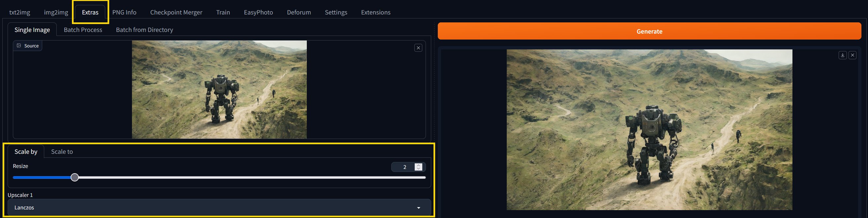Screen dimensions: 868x218
Task: Open Batch from Directory sub-tab
Action: (145, 30)
